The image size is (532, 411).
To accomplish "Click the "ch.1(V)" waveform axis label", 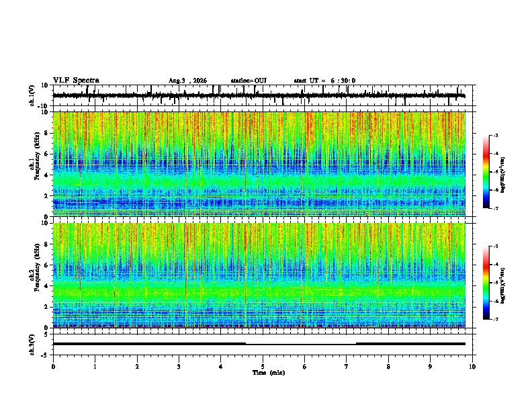I will pyautogui.click(x=32, y=95).
